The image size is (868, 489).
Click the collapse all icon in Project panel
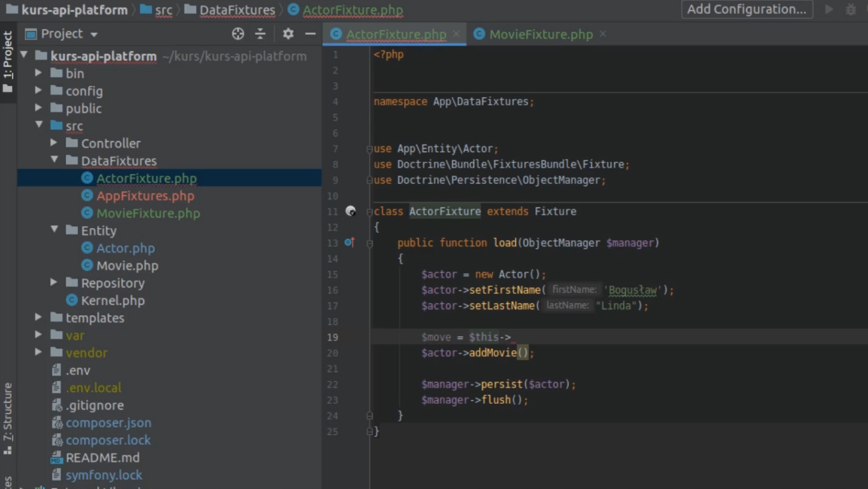tap(260, 34)
